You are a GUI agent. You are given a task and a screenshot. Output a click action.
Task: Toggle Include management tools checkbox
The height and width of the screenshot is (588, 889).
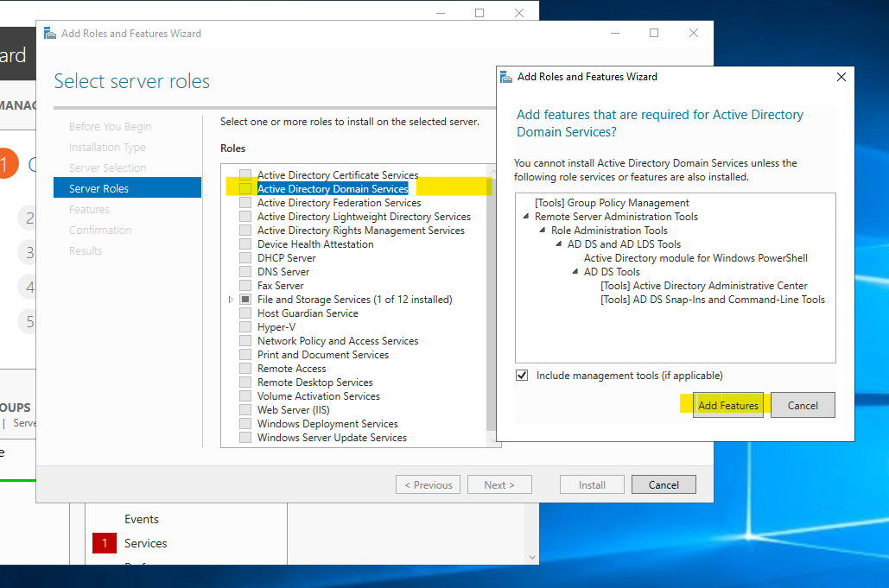(x=522, y=375)
